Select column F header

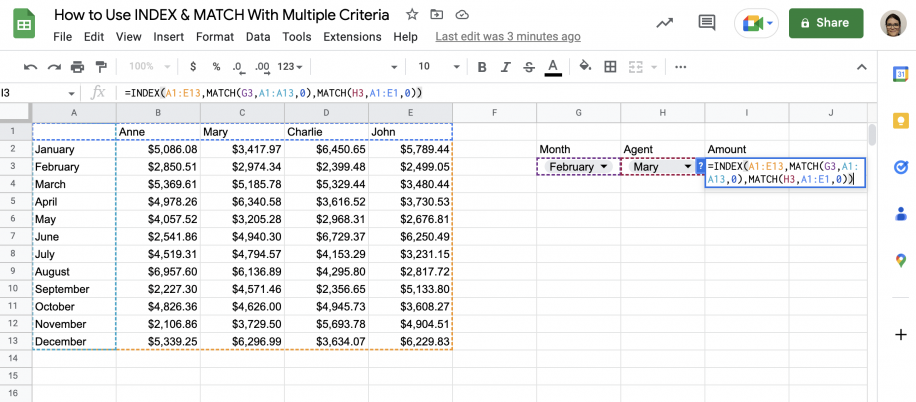point(494,113)
